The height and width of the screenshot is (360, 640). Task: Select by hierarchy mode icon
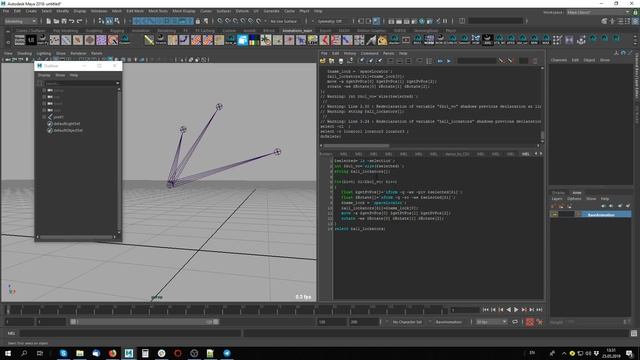click(x=101, y=21)
